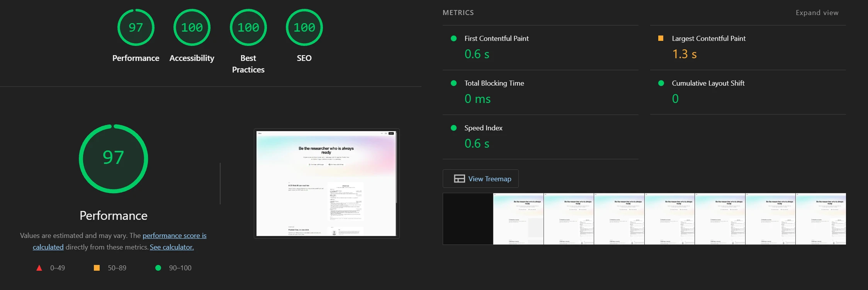Image resolution: width=868 pixels, height=290 pixels.
Task: Click the red triangle legend icon for 0–49
Action: click(39, 268)
